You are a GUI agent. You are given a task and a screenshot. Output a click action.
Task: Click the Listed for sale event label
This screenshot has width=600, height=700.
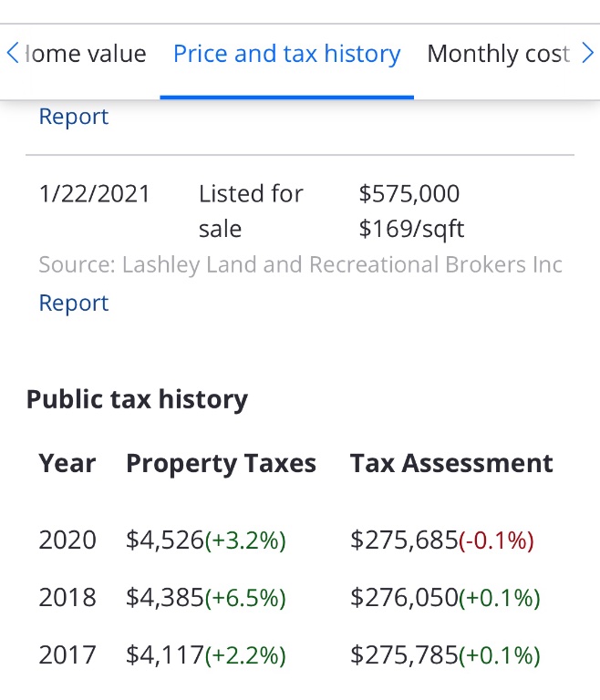click(x=250, y=211)
